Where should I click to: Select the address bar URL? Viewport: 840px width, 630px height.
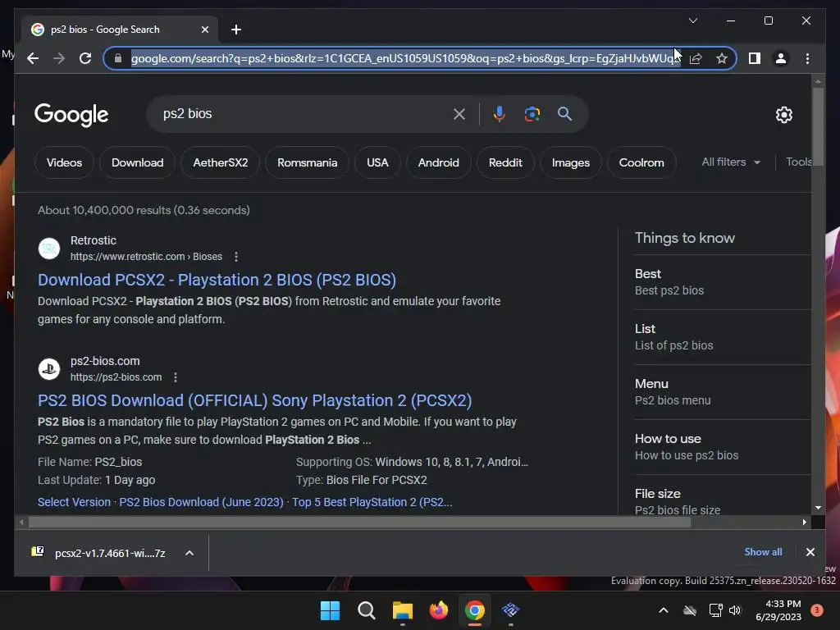point(406,58)
